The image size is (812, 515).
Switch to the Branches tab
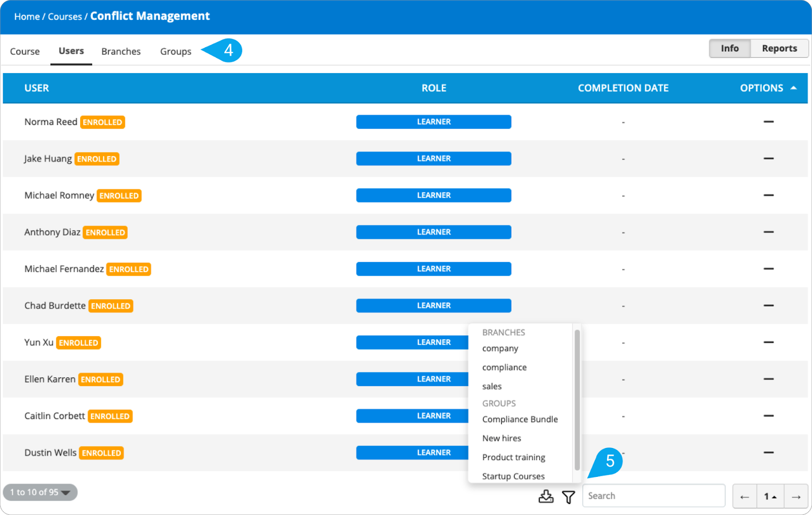click(121, 51)
